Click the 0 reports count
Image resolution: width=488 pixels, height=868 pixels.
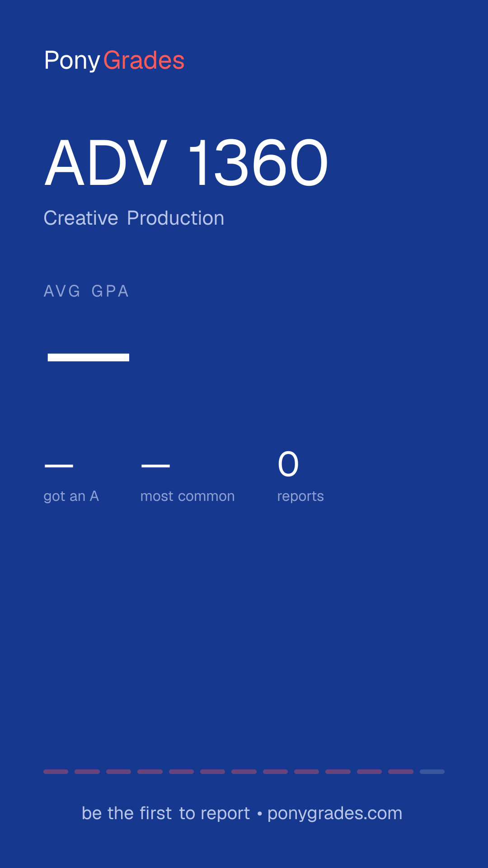point(288,464)
